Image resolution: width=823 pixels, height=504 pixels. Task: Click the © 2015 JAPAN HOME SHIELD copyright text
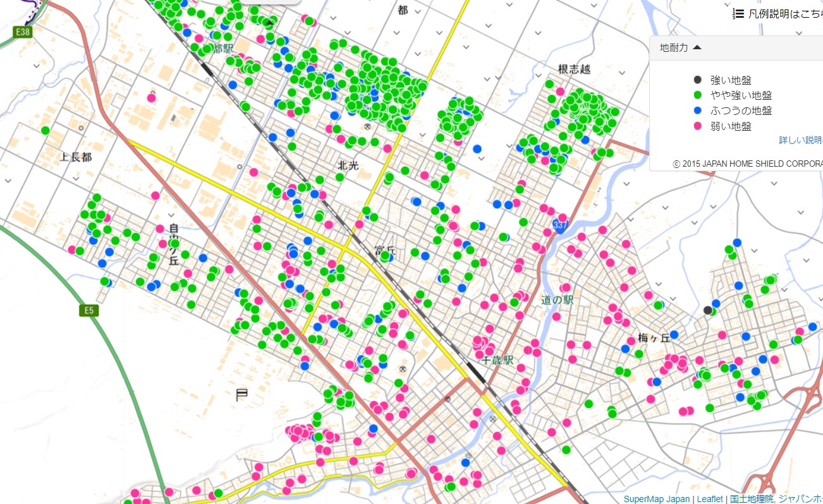coord(748,164)
